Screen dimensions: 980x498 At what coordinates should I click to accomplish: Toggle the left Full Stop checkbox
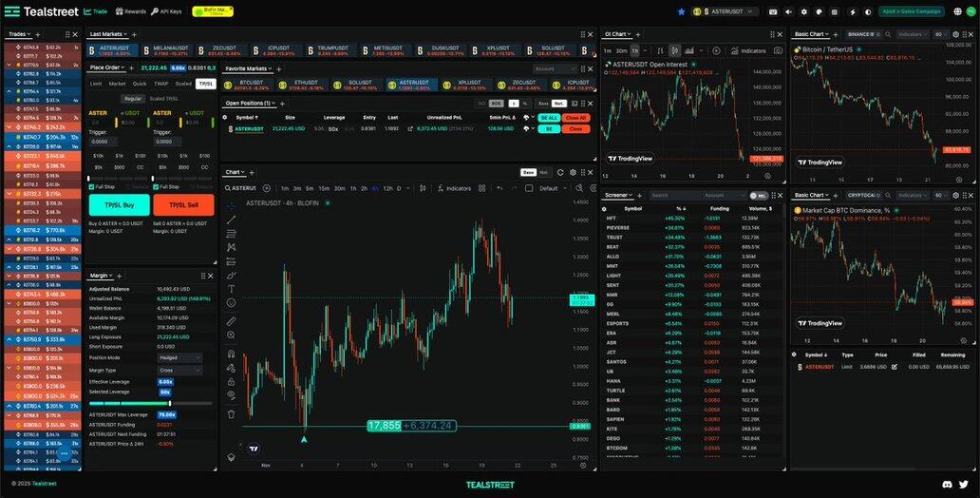tap(91, 186)
